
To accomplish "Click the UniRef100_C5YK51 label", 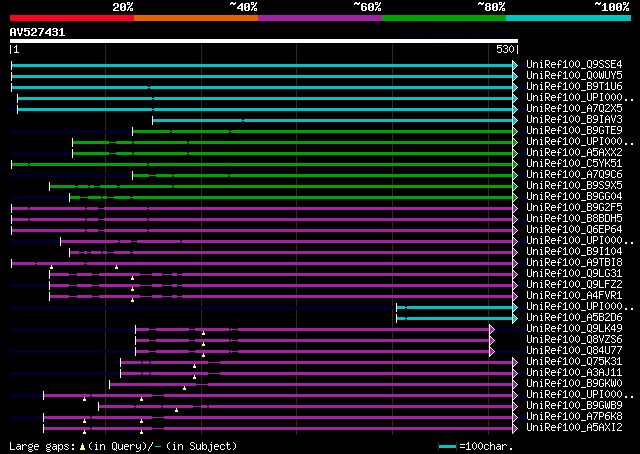I will (574, 164).
